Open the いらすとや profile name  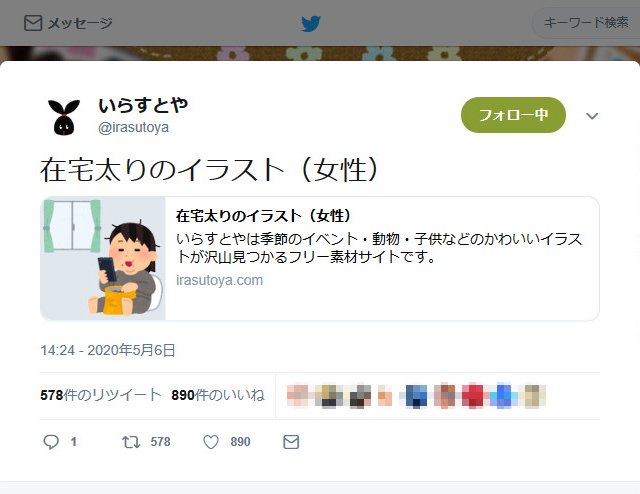click(x=143, y=105)
